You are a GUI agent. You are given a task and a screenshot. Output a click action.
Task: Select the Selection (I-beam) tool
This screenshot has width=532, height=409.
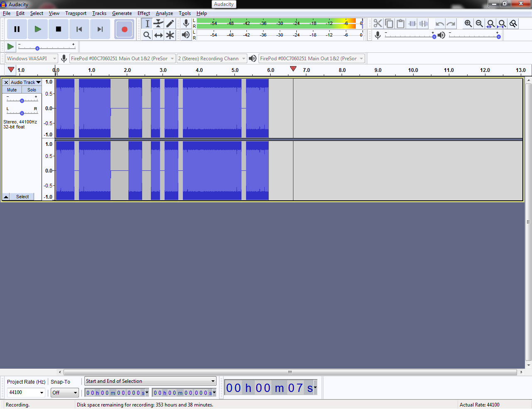click(147, 24)
